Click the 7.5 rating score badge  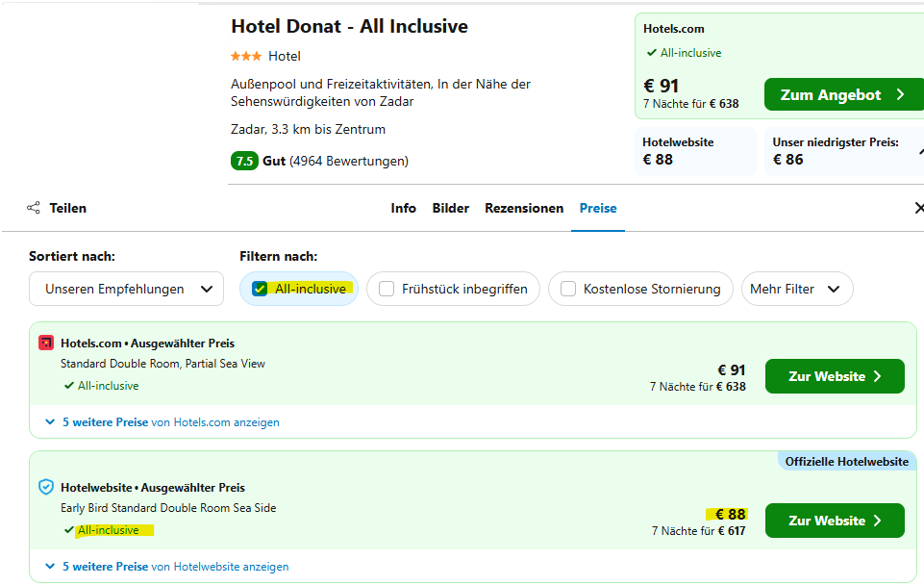point(244,161)
